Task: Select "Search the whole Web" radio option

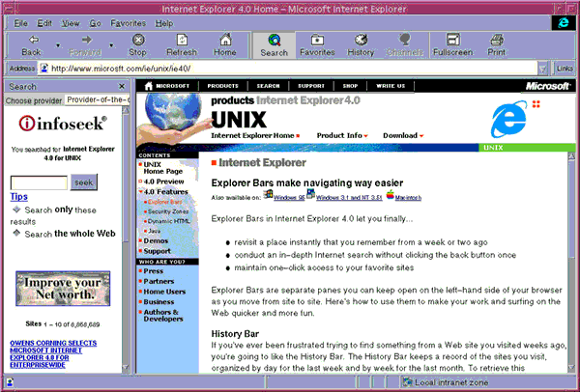Action: 17,234
